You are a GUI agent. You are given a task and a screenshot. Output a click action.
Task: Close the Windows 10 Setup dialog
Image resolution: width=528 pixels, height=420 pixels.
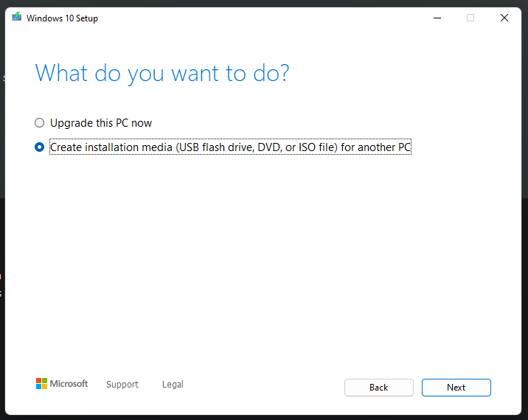click(504, 18)
